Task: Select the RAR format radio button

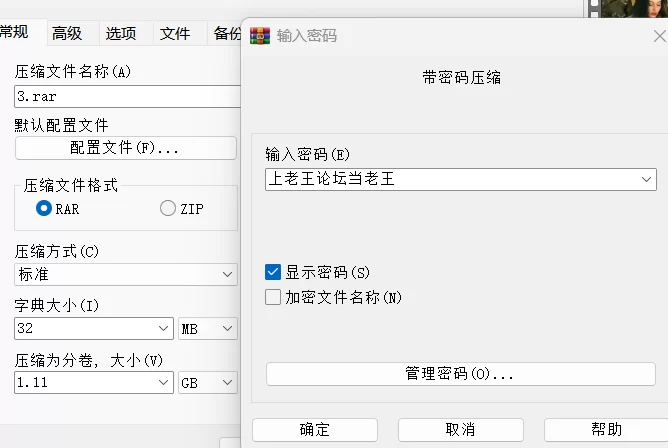Action: [x=44, y=209]
